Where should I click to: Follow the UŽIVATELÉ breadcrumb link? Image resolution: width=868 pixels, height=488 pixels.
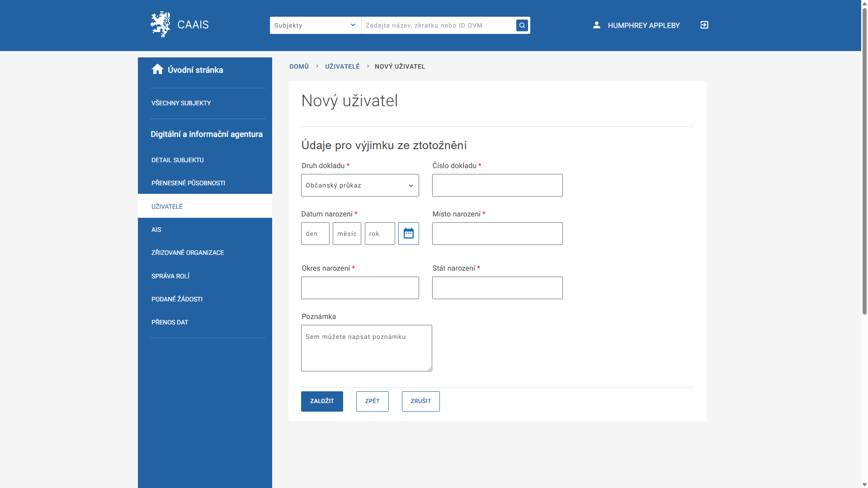point(342,66)
